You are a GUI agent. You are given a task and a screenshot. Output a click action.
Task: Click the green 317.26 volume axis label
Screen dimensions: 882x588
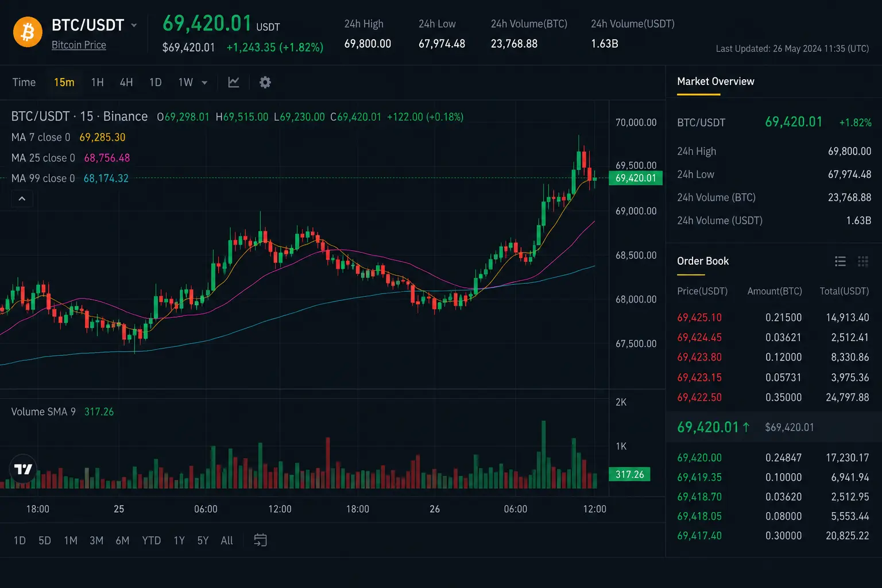point(629,474)
